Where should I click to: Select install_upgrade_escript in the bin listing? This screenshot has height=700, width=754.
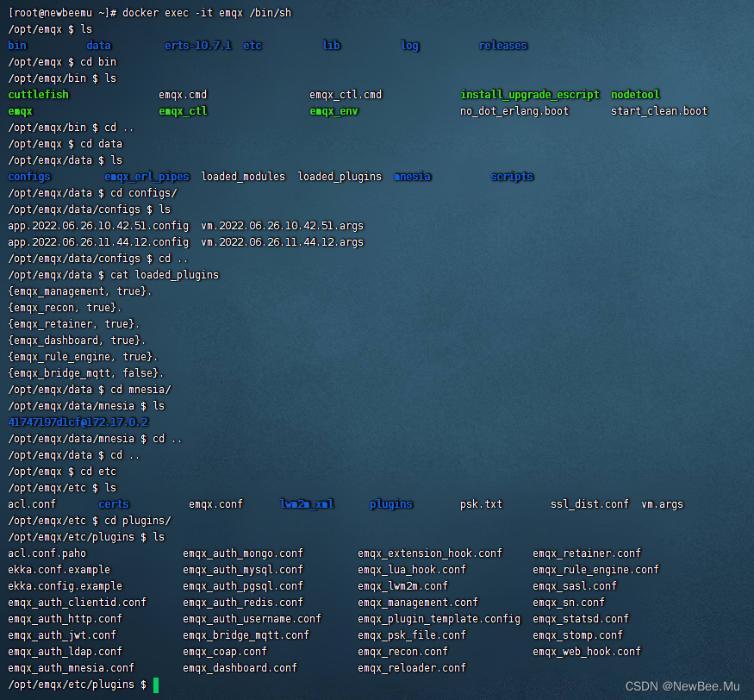point(529,95)
